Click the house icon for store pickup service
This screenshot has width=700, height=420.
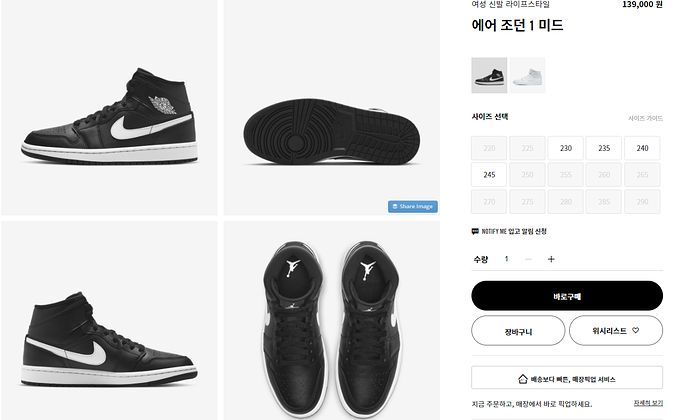pyautogui.click(x=522, y=380)
